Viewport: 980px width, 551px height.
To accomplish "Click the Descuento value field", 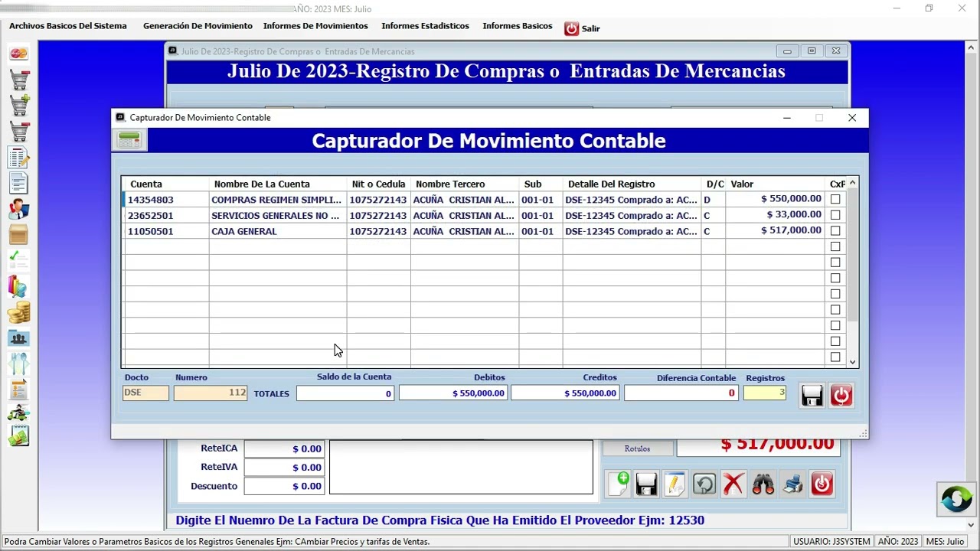I will pyautogui.click(x=284, y=486).
